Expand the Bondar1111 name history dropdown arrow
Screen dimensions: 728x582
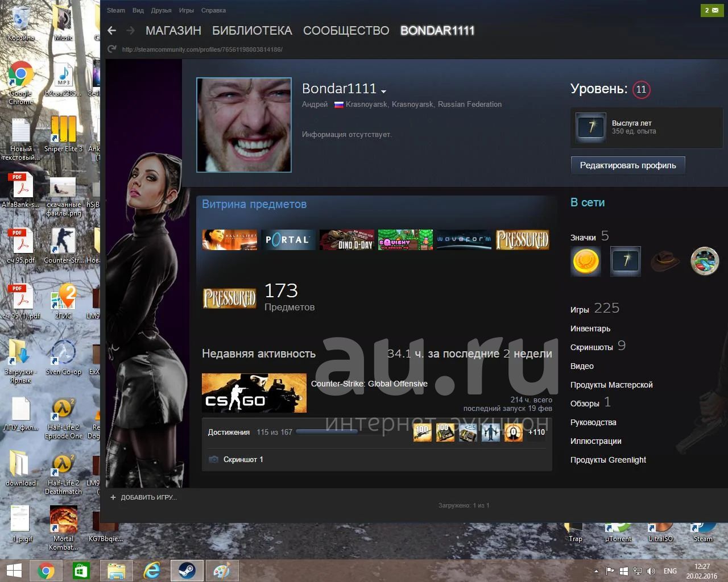click(x=383, y=92)
